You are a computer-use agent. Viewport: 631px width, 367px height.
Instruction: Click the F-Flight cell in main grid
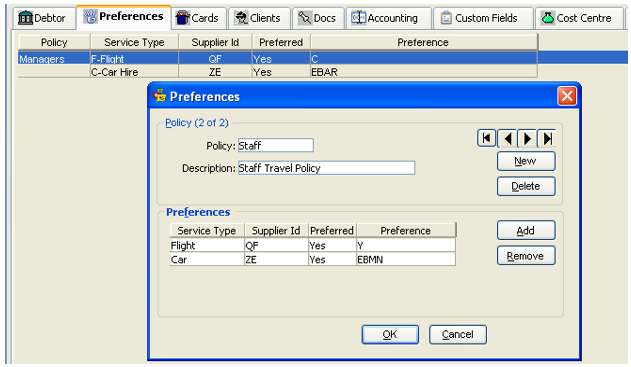(x=134, y=59)
